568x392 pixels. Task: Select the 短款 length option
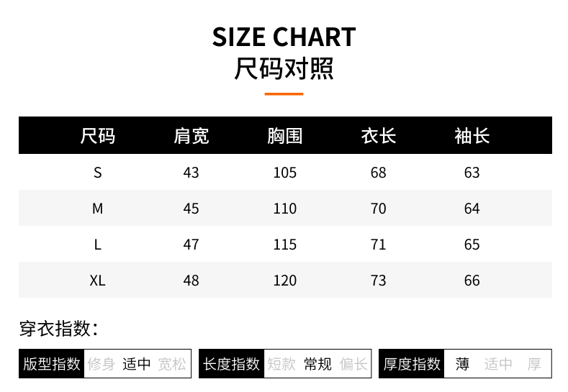pos(281,364)
